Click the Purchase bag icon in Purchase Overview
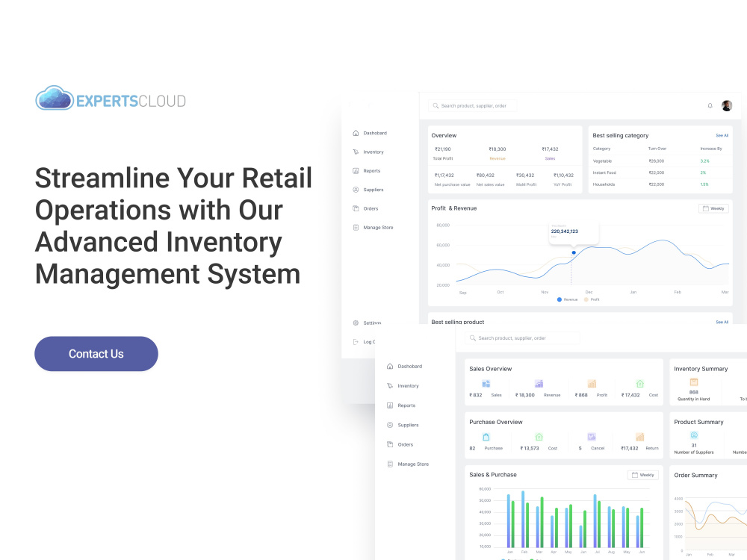The image size is (747, 560). (x=486, y=437)
